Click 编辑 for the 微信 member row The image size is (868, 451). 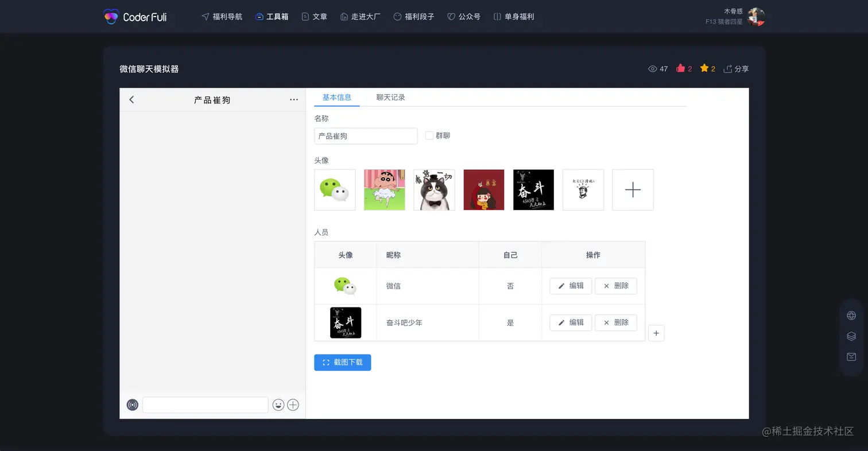570,286
